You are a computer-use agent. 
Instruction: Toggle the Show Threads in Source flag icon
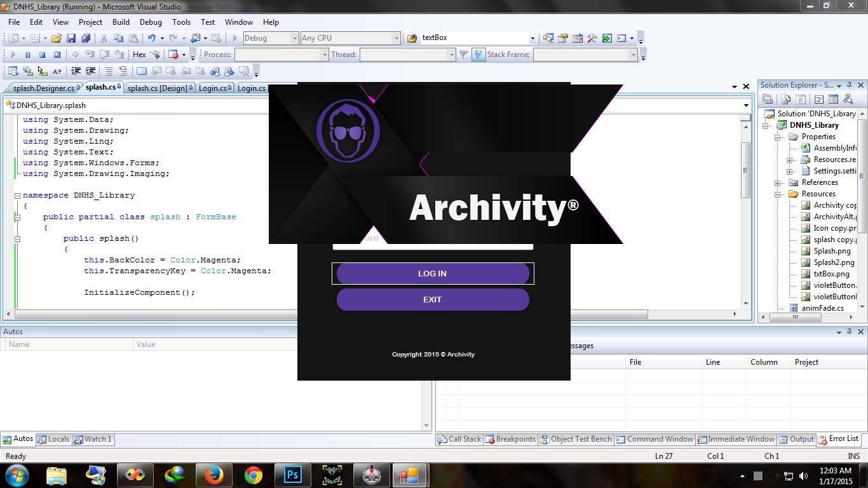coord(478,55)
